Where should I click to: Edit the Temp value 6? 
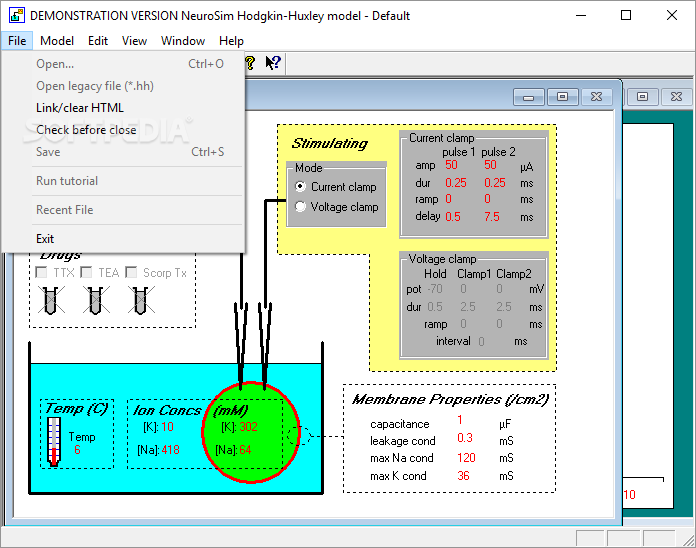(77, 450)
